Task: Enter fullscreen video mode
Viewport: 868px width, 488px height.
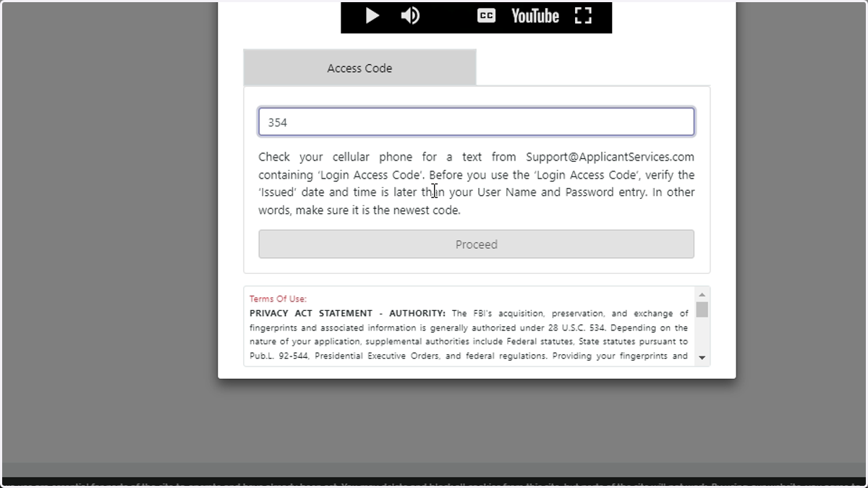Action: (583, 16)
